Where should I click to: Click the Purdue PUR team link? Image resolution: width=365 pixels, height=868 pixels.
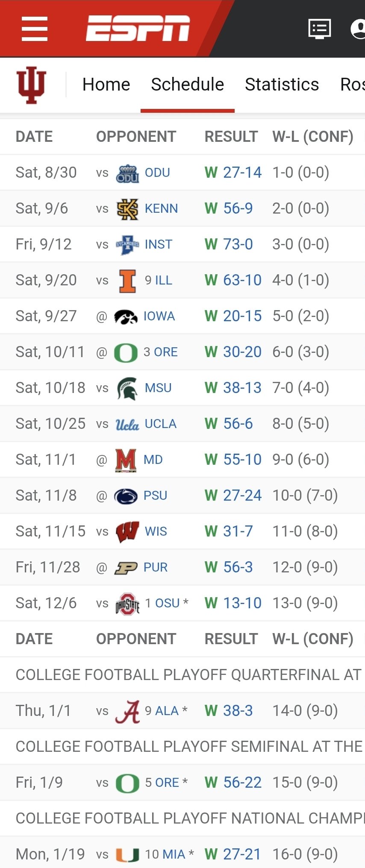click(155, 567)
